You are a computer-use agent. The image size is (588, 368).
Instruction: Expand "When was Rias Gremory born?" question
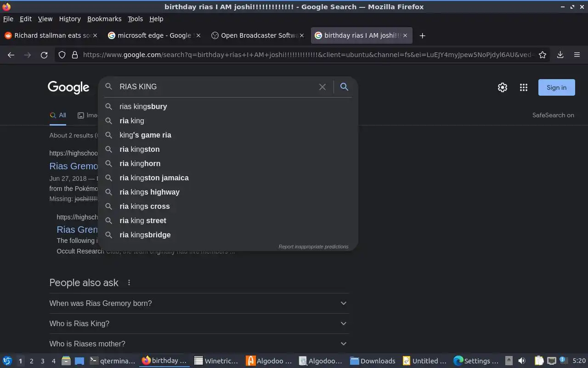coord(199,303)
